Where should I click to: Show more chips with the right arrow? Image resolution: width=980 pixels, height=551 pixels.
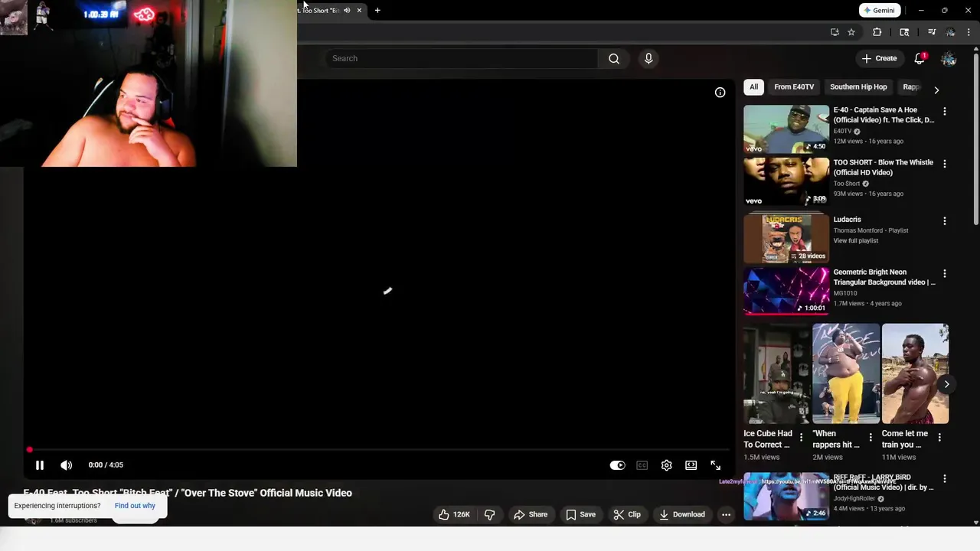point(936,90)
